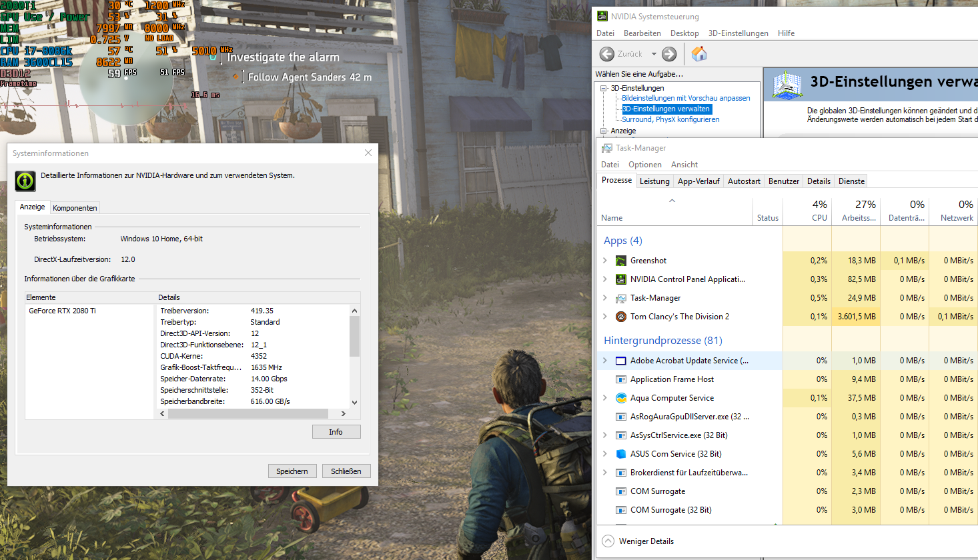Click the green NVIDIA info icon in Systeminformationen

point(25,181)
